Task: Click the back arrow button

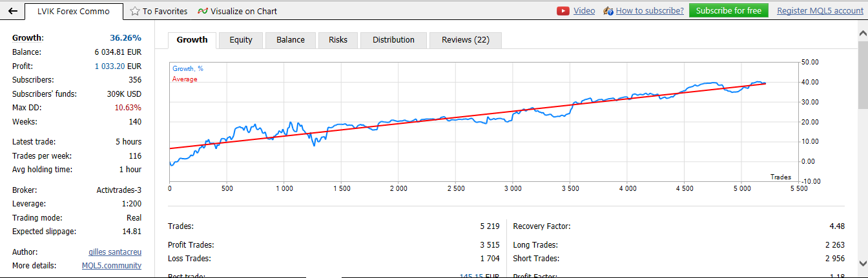Action: pyautogui.click(x=12, y=11)
